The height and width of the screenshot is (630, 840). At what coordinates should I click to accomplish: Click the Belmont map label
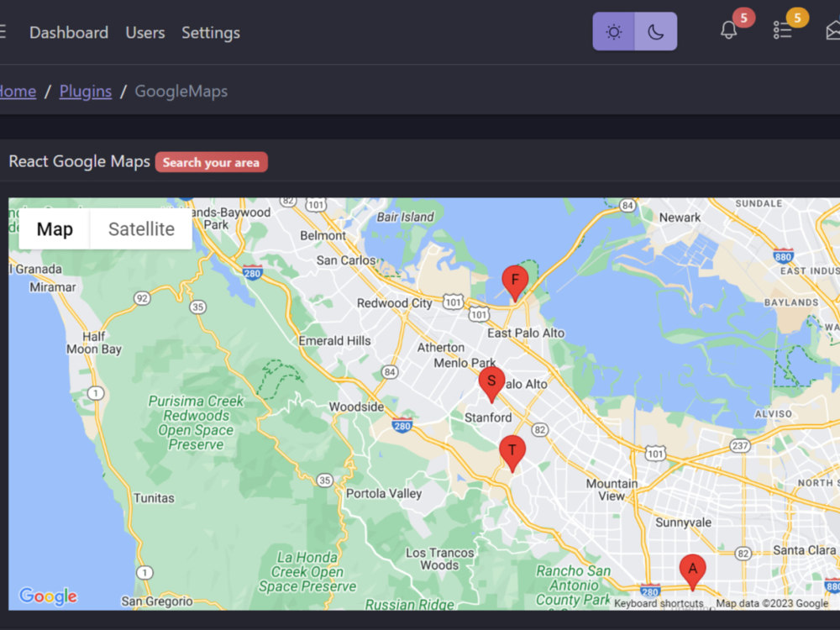click(323, 236)
